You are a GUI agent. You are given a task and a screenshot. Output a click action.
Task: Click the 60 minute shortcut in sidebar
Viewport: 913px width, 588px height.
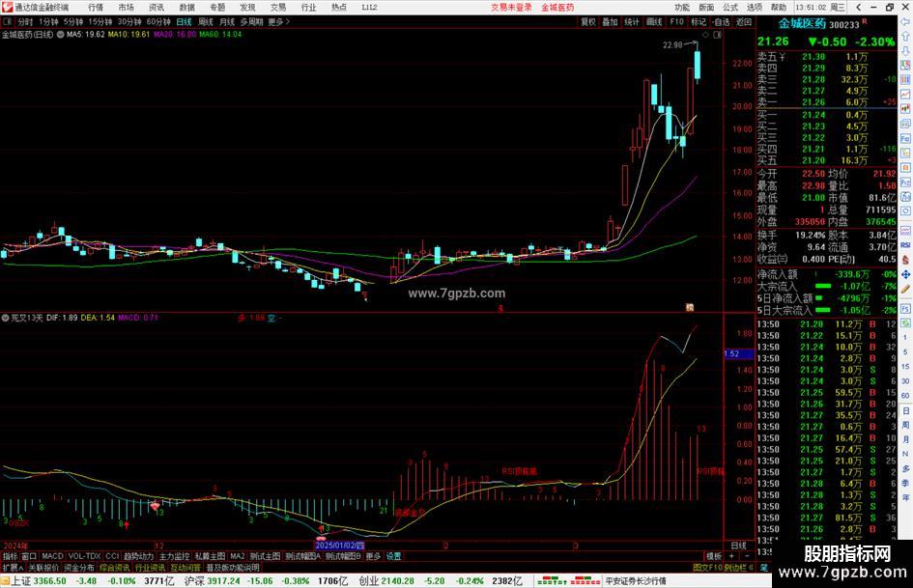point(905,396)
